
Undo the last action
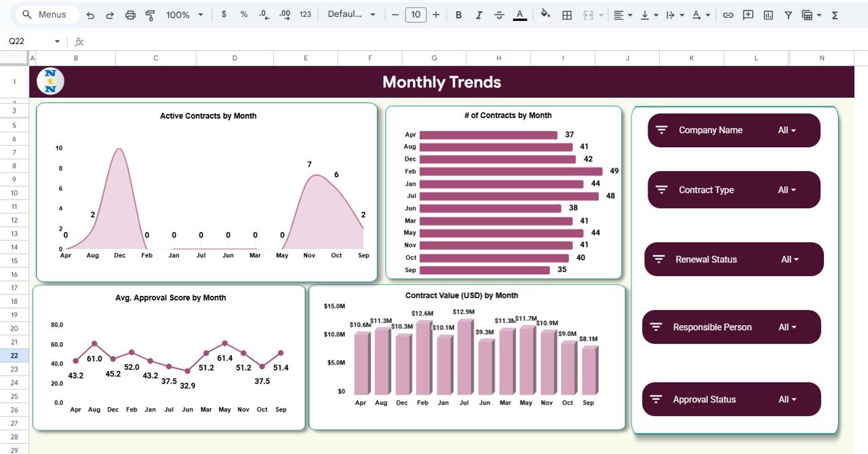click(x=90, y=13)
